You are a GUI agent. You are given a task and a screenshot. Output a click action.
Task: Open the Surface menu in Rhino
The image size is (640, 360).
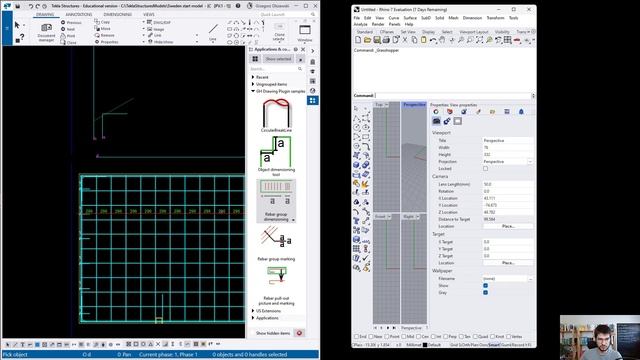tap(410, 18)
